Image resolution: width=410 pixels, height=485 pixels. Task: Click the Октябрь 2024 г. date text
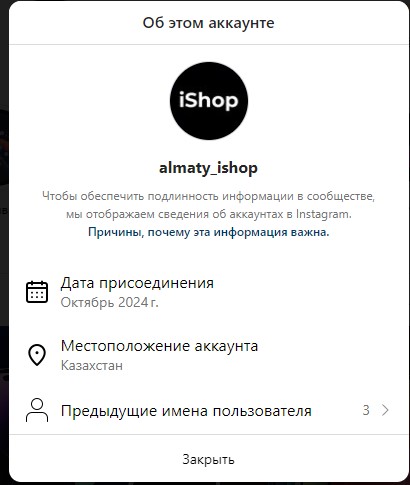[109, 302]
